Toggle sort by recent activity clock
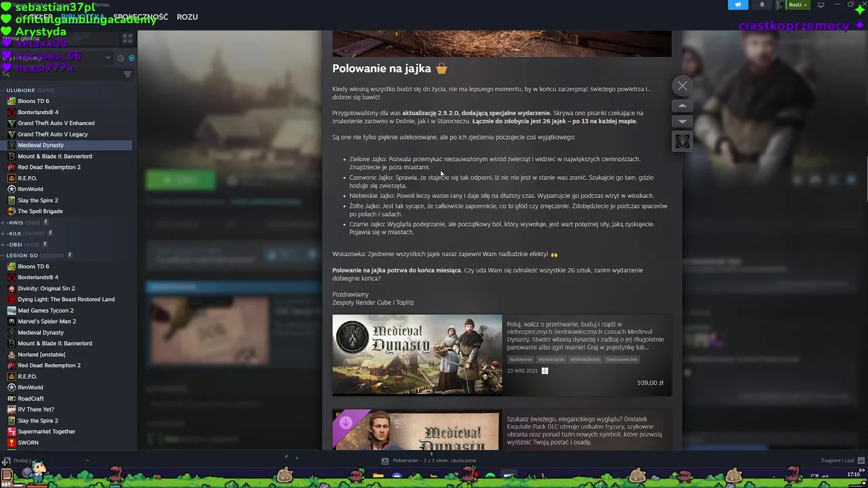Viewport: 868px width, 488px height. [121, 58]
